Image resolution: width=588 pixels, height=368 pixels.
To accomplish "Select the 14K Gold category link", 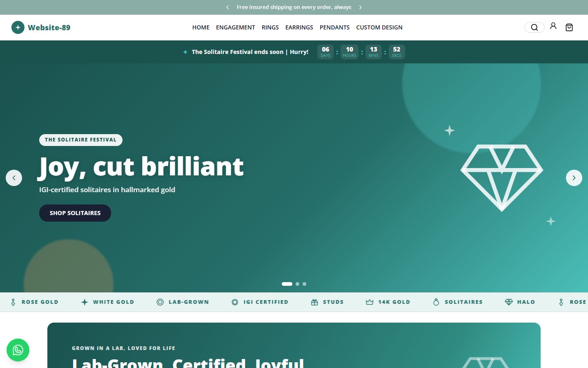I will pos(394,302).
